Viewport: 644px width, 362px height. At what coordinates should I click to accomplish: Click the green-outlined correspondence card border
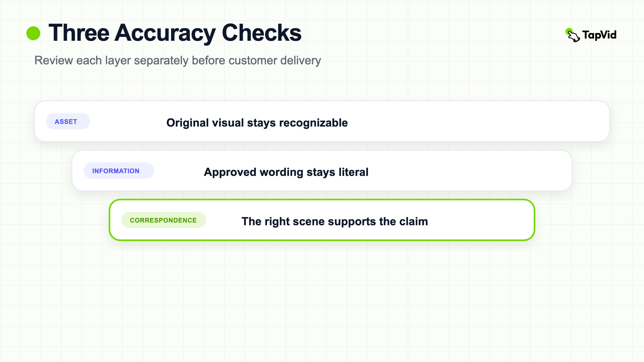click(322, 200)
